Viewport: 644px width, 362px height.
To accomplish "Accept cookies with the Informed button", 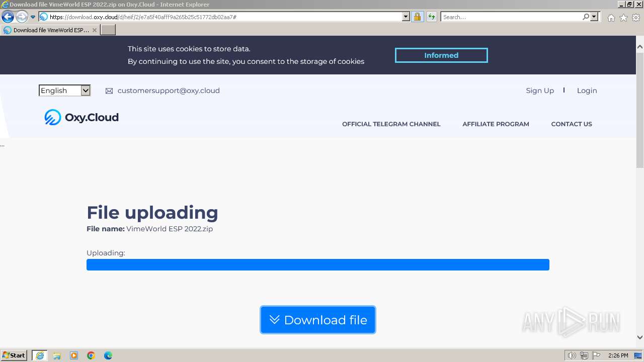I will coord(441,55).
